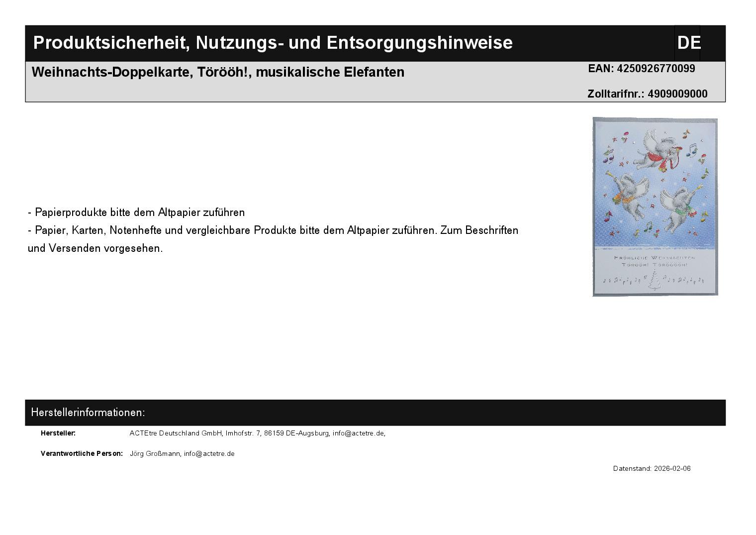Click the info@actetre.de email after Augsburg
756x535 pixels.
pyautogui.click(x=358, y=433)
